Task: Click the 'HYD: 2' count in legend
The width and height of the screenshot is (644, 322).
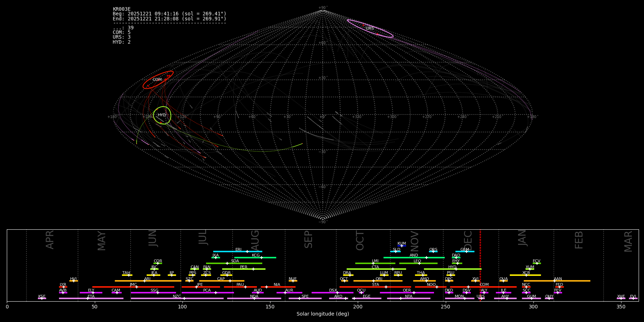Action: click(x=122, y=42)
